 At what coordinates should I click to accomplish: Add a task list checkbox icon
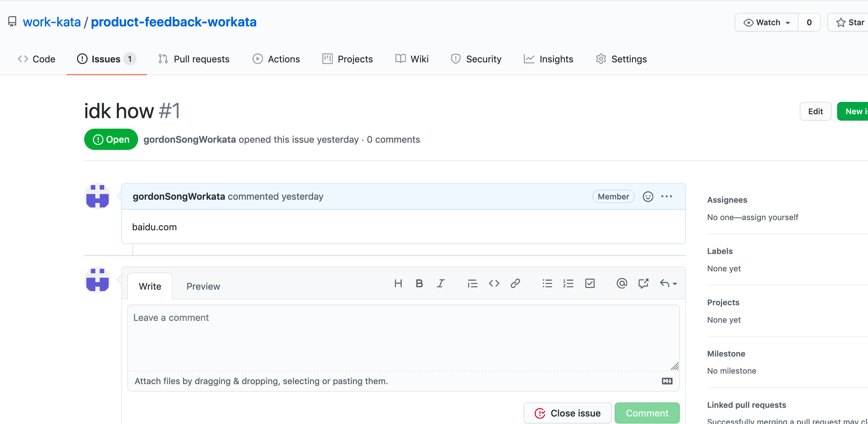click(590, 283)
